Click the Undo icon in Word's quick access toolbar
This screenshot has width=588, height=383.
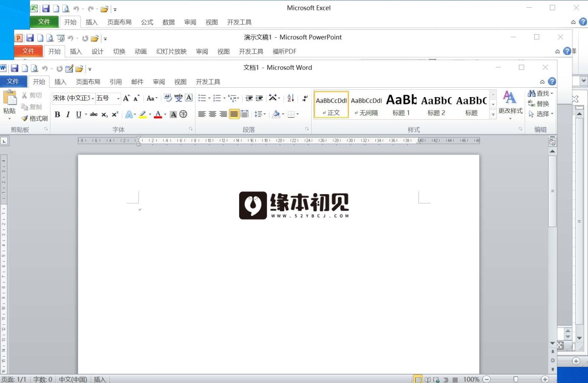(x=45, y=68)
